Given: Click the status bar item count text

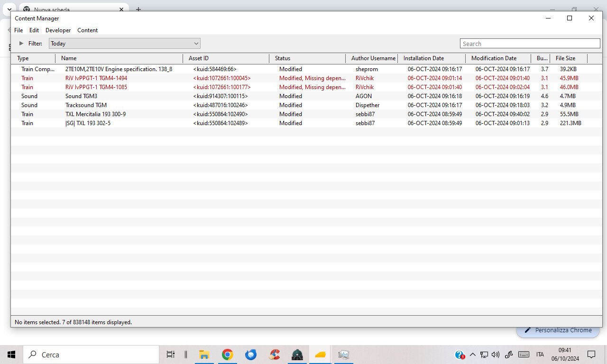Looking at the screenshot, I should (x=74, y=322).
